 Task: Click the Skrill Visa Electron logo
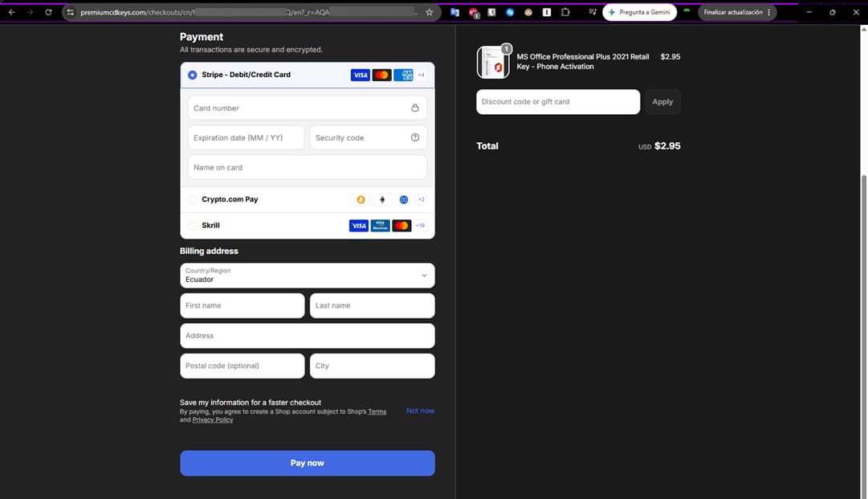[x=381, y=226]
